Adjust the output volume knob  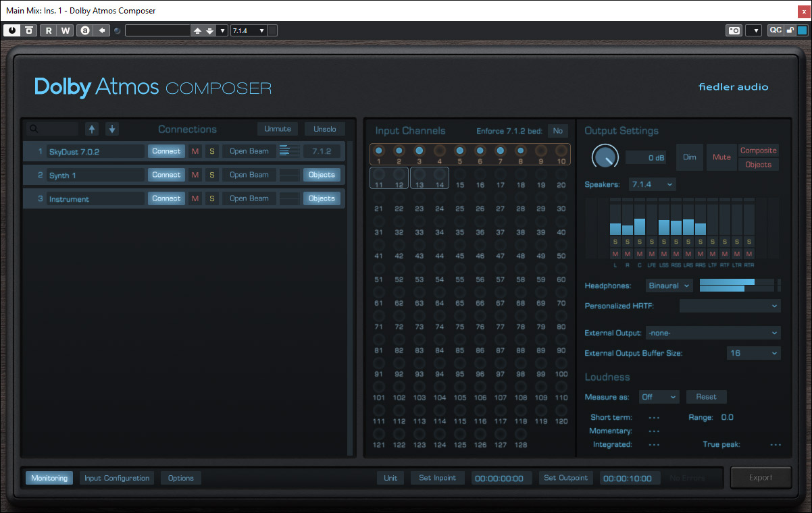coord(605,157)
